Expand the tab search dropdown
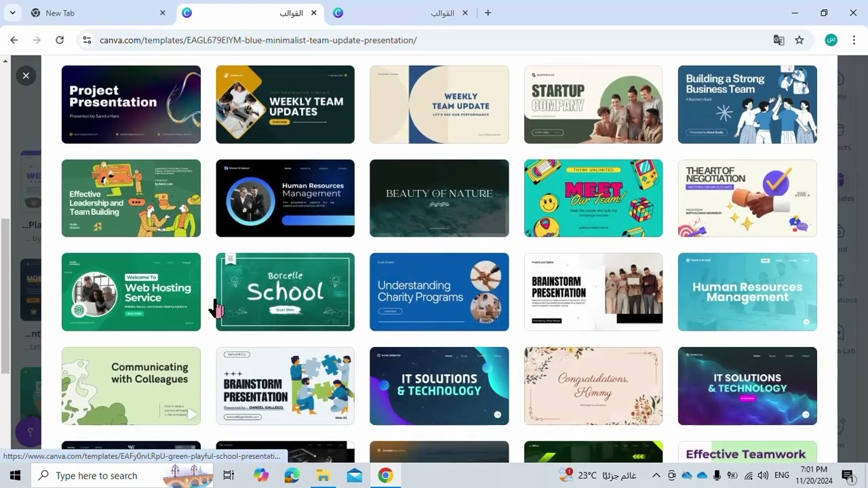868x488 pixels. coord(12,13)
